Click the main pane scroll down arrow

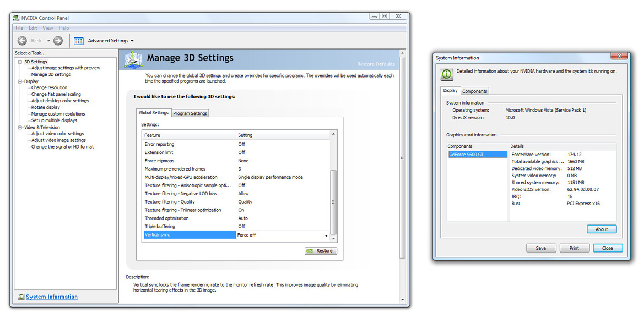tap(403, 300)
